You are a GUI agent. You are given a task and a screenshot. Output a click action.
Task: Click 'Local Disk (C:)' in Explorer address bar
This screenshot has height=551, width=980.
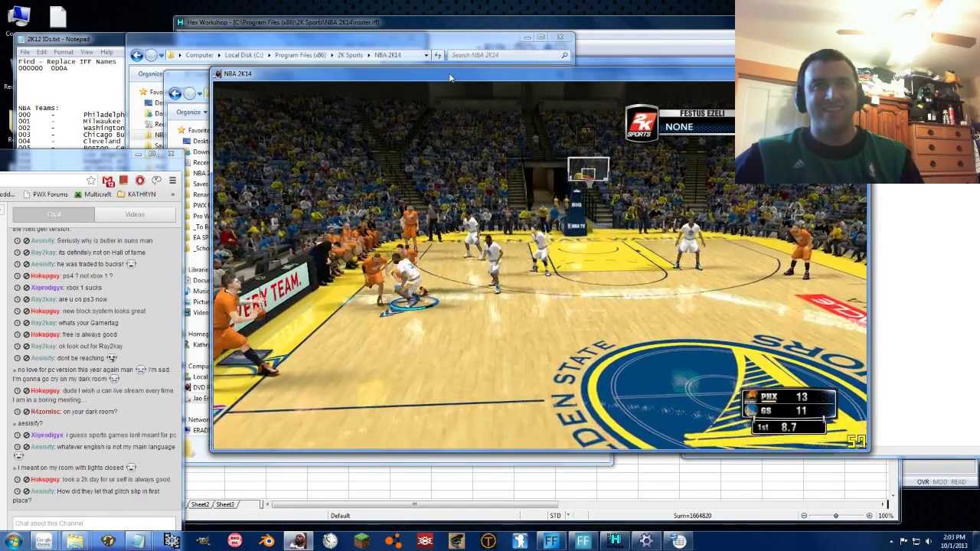coord(243,55)
